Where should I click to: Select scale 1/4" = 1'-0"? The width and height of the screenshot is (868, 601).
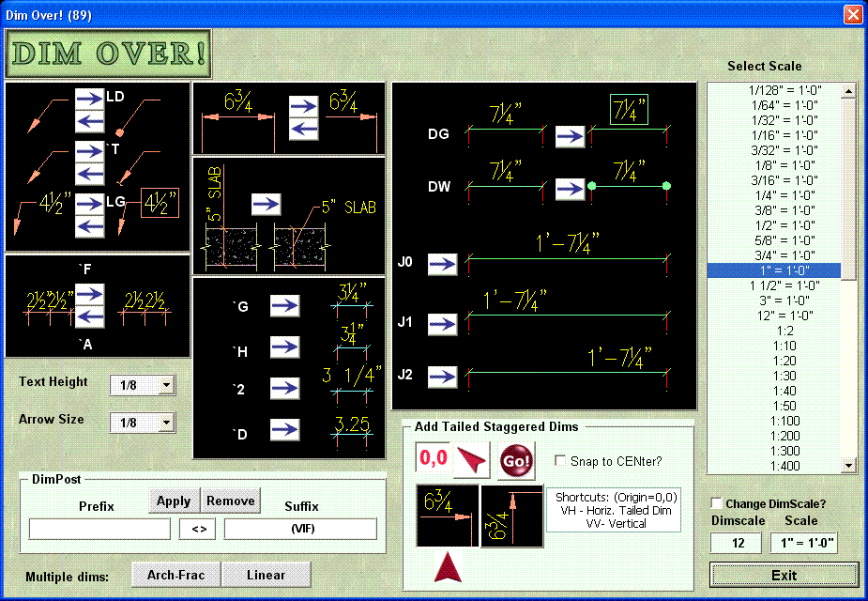point(774,195)
